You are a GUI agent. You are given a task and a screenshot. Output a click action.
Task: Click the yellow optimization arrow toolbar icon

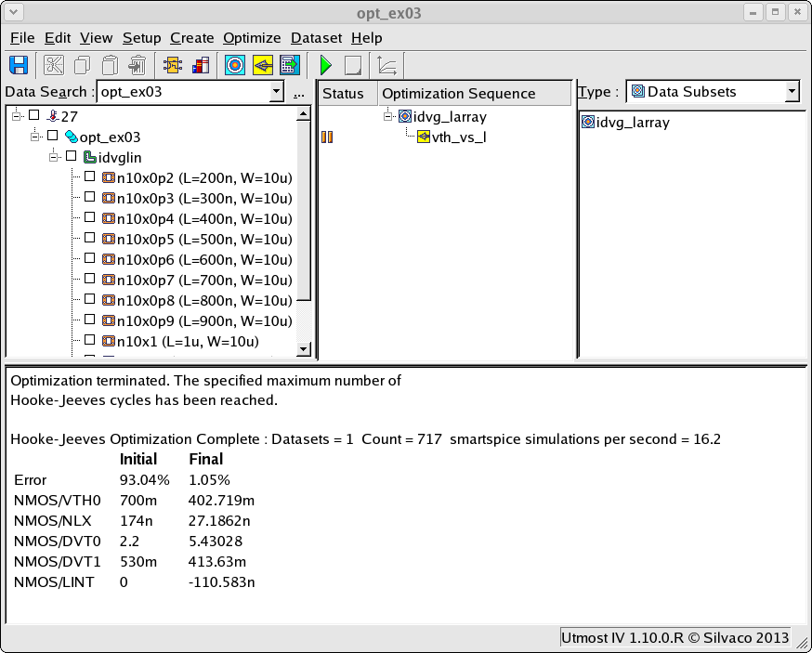tap(263, 65)
